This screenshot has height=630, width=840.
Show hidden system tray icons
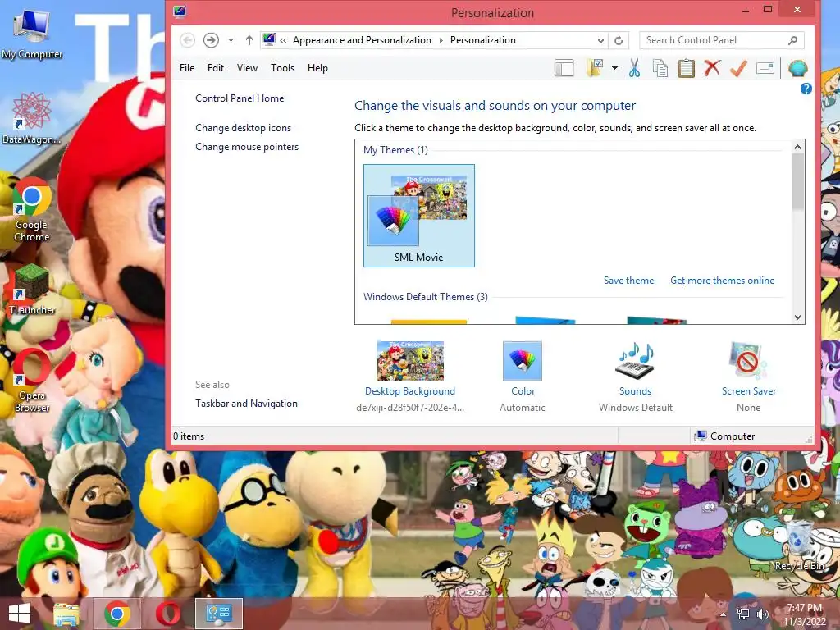723,614
